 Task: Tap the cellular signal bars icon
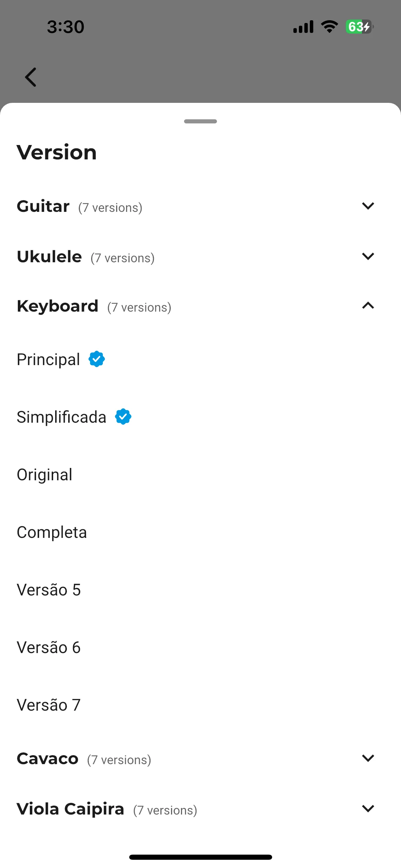tap(303, 26)
